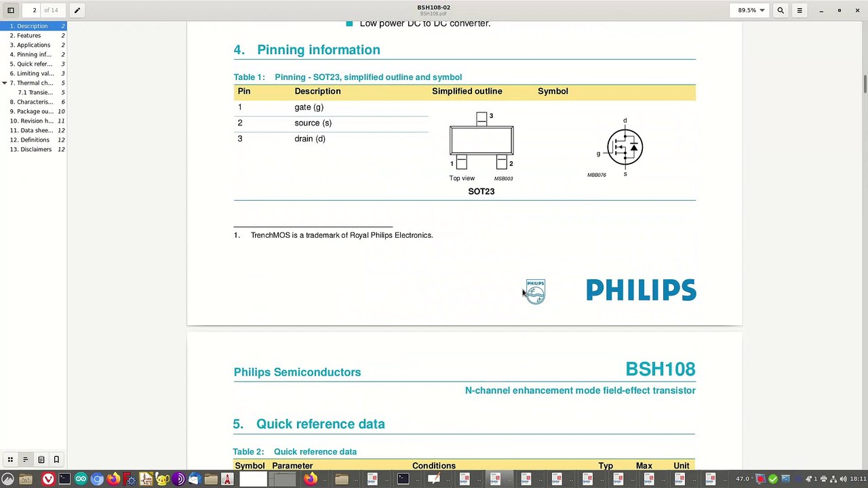Image resolution: width=868 pixels, height=488 pixels.
Task: Switch sidebar to annotations view
Action: (41, 460)
